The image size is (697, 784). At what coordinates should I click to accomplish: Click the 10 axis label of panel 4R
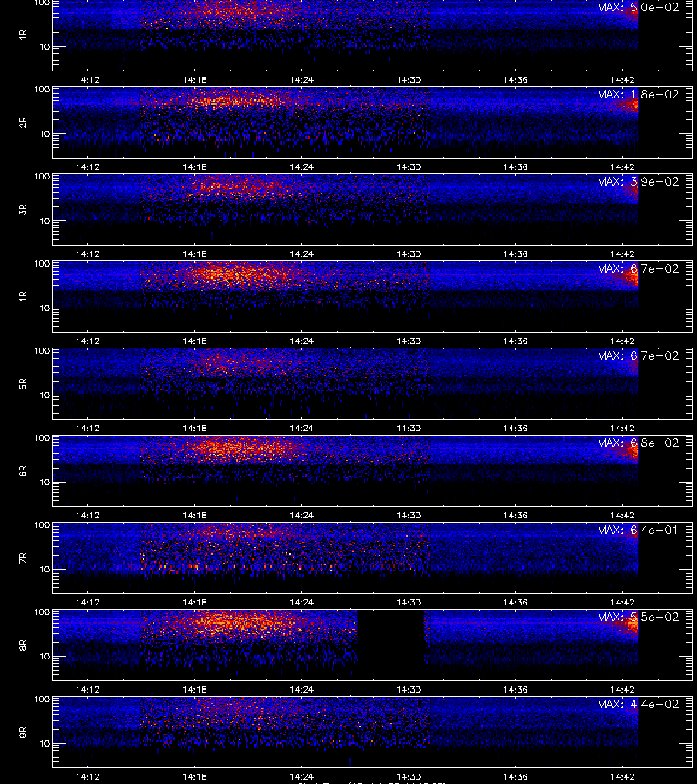pos(45,308)
